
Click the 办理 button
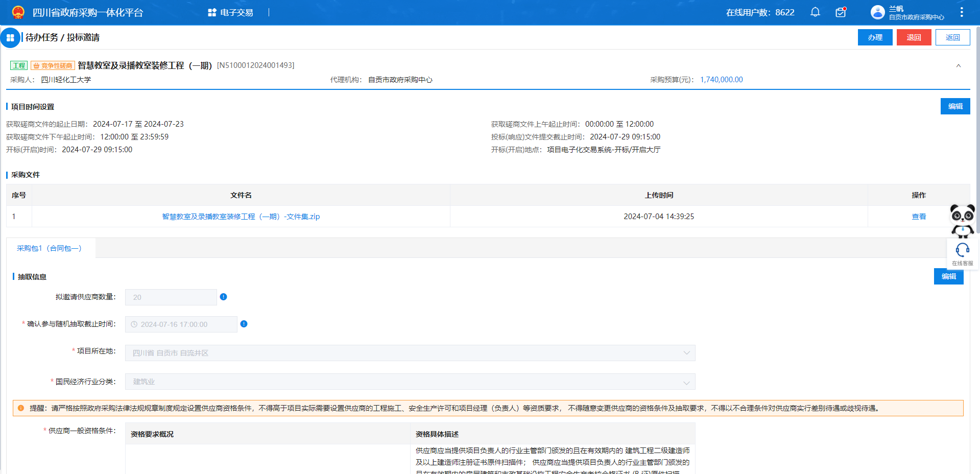coord(875,37)
